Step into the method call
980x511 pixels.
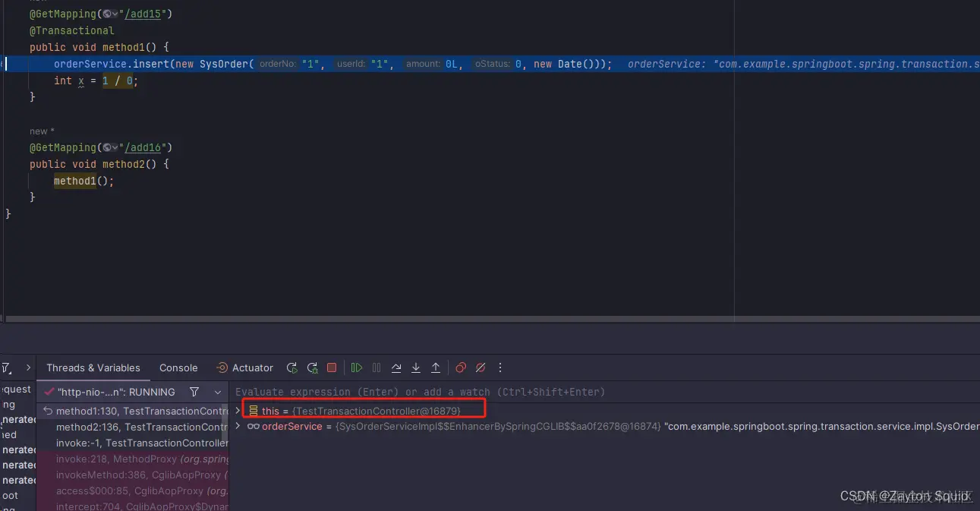point(416,367)
